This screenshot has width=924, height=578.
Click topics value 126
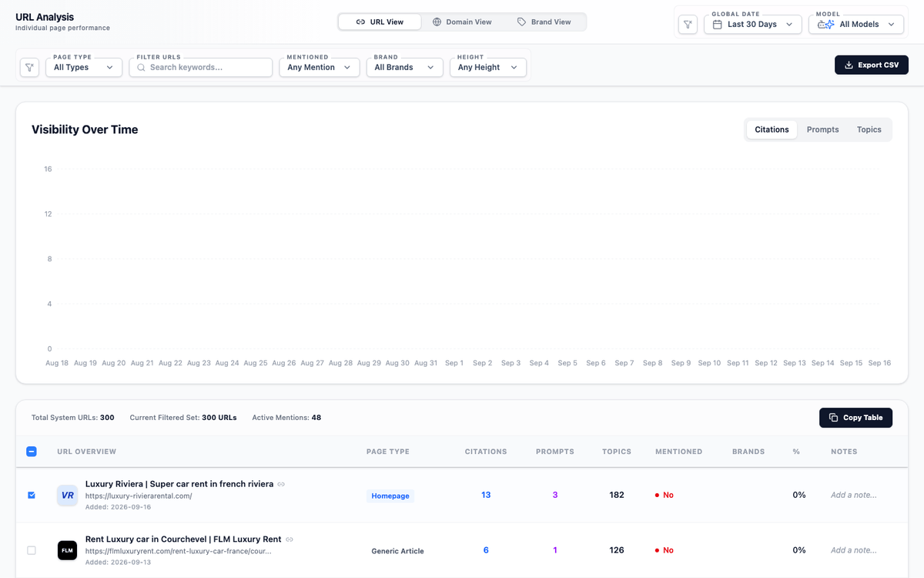click(617, 550)
